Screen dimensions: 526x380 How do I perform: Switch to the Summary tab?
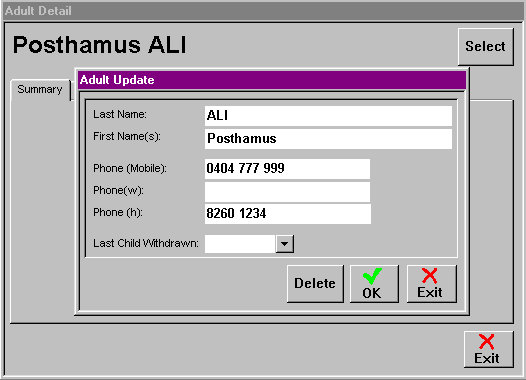(40, 90)
